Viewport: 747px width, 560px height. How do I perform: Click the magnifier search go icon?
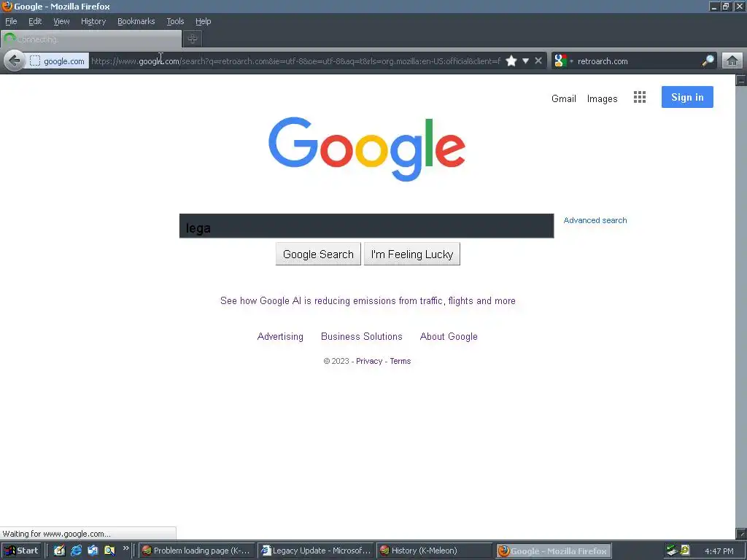point(708,61)
